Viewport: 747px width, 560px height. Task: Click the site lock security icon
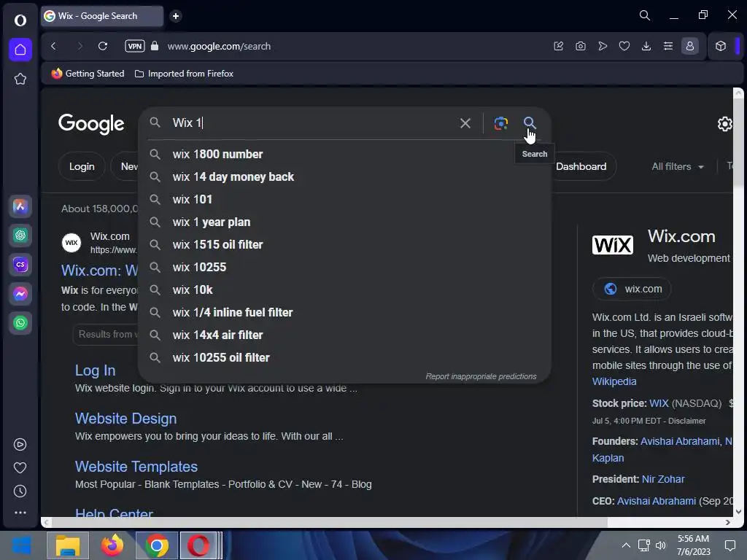coord(155,46)
